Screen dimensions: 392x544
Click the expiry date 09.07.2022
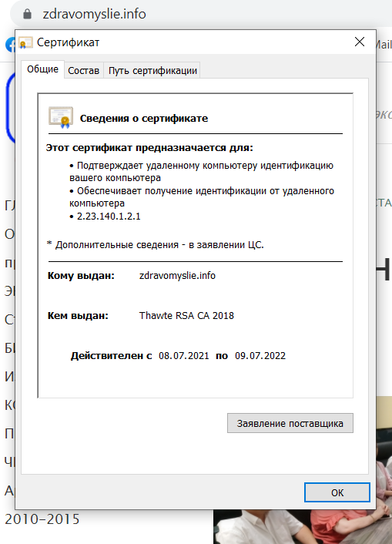(260, 356)
